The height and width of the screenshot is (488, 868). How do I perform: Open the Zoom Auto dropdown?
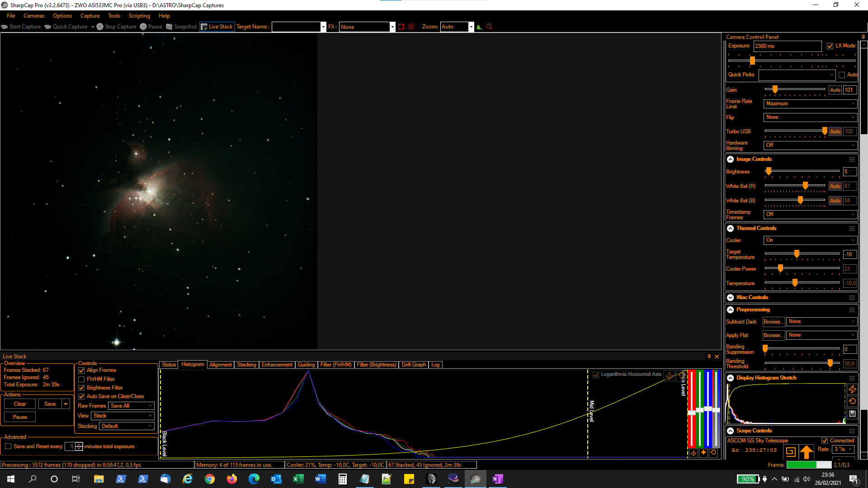tap(457, 27)
